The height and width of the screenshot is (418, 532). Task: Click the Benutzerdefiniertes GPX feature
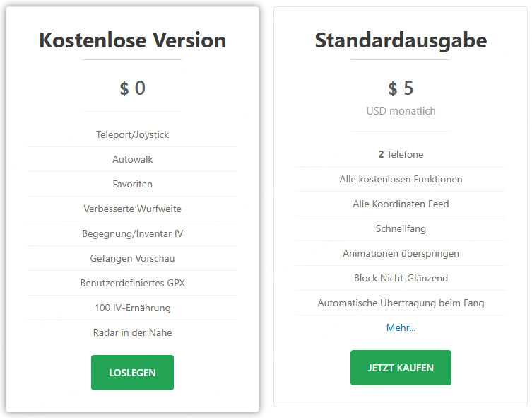tap(132, 283)
